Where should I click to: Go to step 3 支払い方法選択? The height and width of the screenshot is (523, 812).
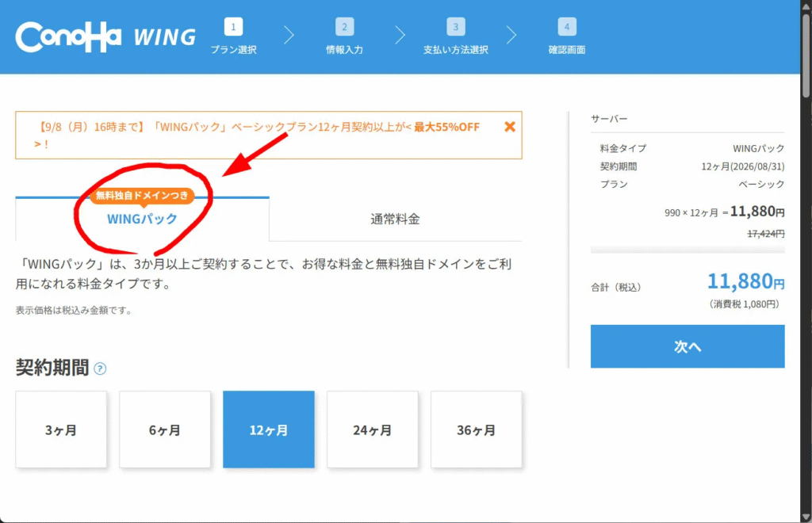click(x=456, y=36)
